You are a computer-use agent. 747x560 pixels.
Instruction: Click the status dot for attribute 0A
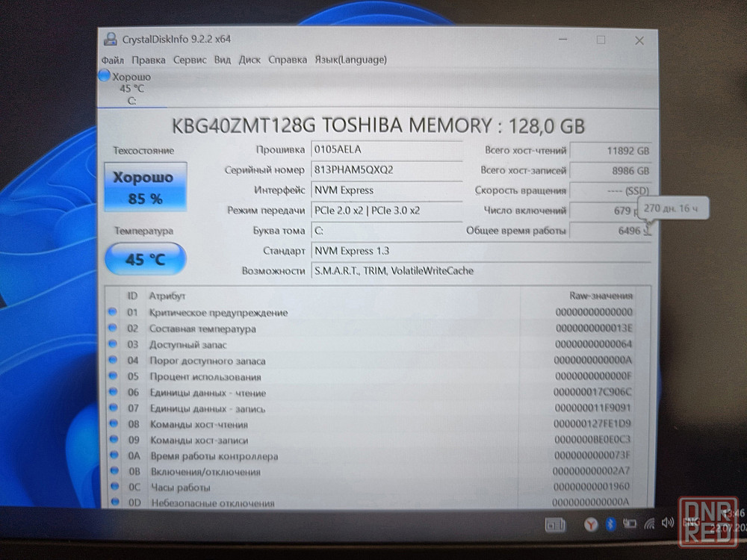(x=114, y=455)
